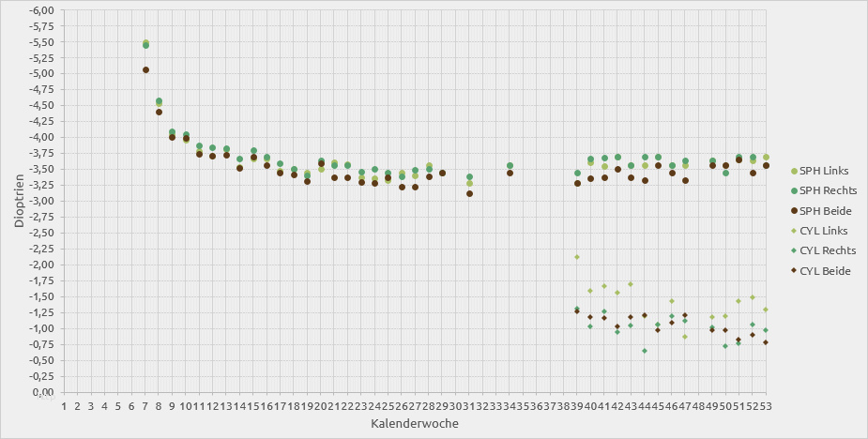868x439 pixels.
Task: Select the brown SPH Beide point at week 34
Action: [x=510, y=173]
